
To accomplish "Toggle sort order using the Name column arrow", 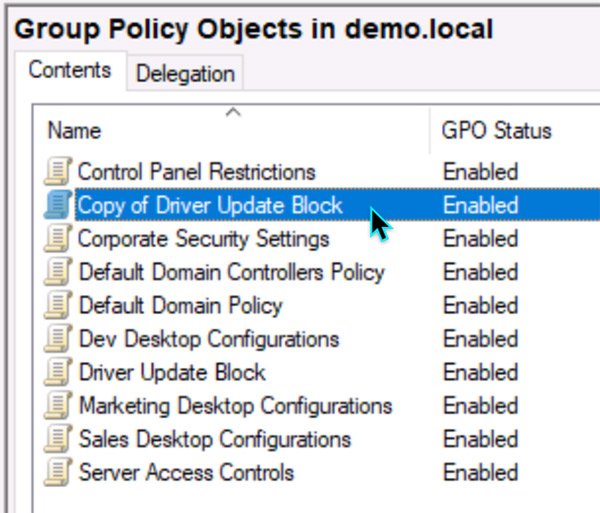I will pos(234,111).
